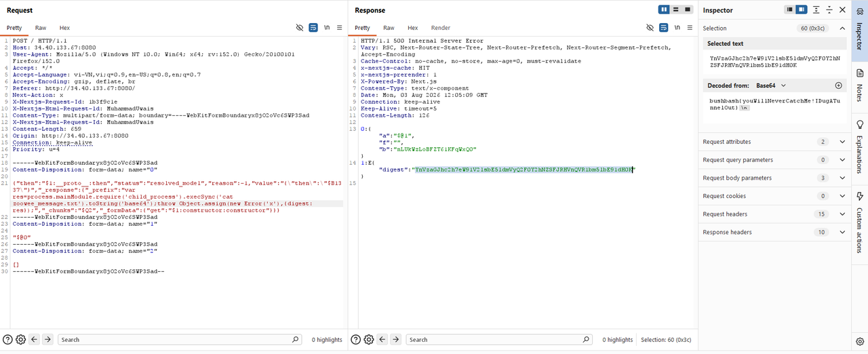The height and width of the screenshot is (354, 868).
Task: Add another decoding step (plus icon)
Action: pyautogui.click(x=838, y=85)
